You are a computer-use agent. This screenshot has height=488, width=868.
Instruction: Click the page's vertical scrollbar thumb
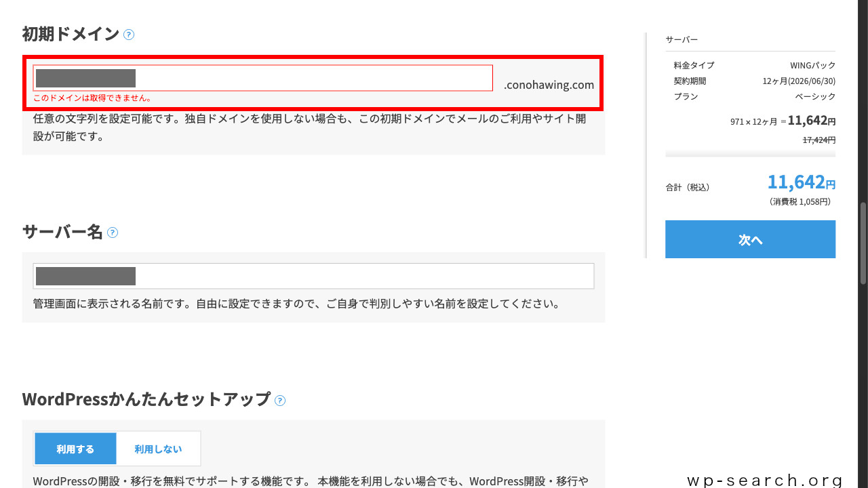863,243
